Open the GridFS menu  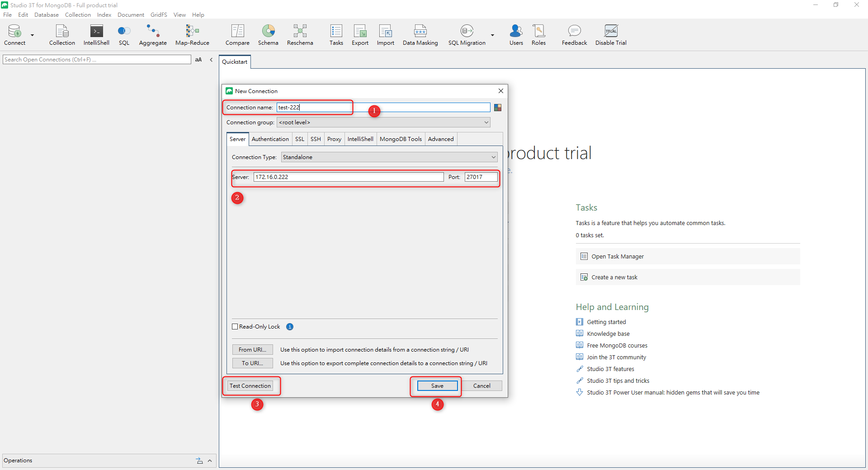point(159,15)
